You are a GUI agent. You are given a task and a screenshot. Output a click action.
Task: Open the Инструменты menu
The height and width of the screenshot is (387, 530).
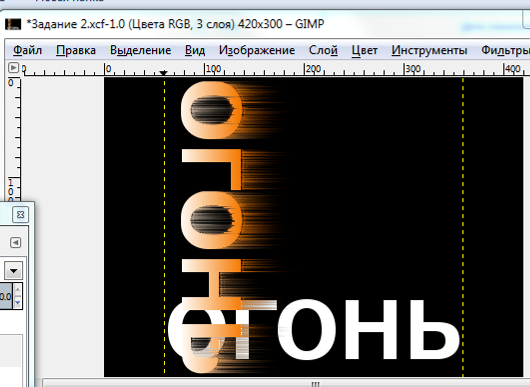pos(429,50)
